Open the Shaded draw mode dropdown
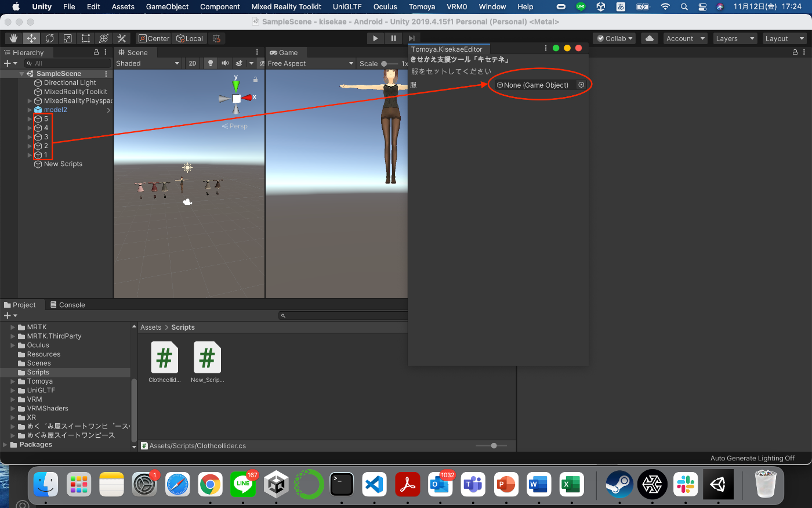Viewport: 812px width, 508px height. [x=148, y=63]
